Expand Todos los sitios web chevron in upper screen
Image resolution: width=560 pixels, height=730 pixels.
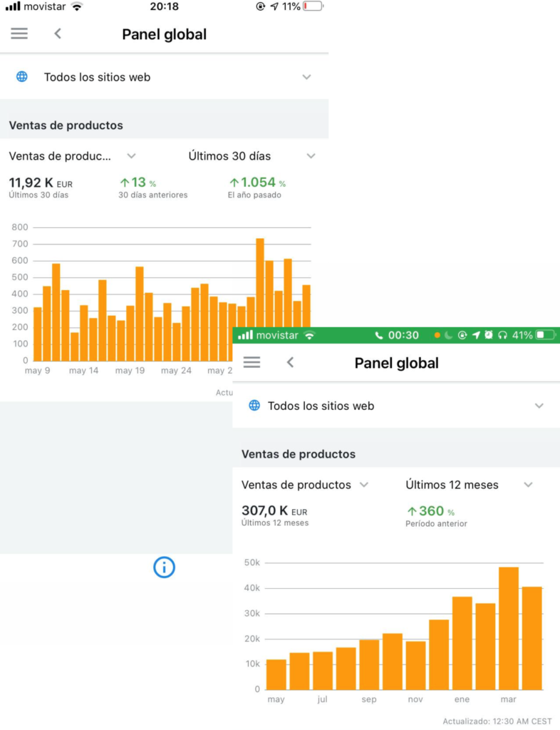(306, 77)
